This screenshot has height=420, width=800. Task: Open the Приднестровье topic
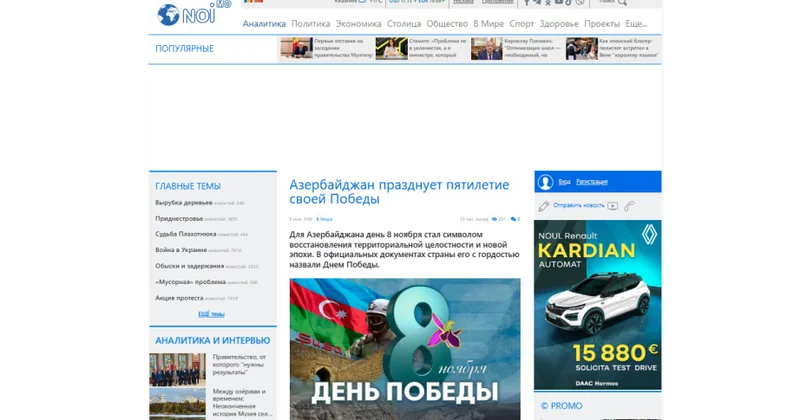pyautogui.click(x=179, y=218)
